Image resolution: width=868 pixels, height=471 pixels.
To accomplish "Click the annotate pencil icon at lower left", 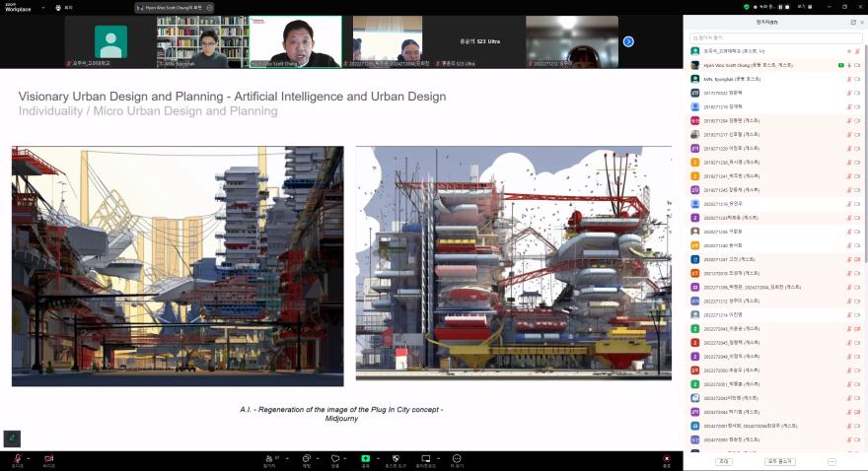I will click(12, 438).
